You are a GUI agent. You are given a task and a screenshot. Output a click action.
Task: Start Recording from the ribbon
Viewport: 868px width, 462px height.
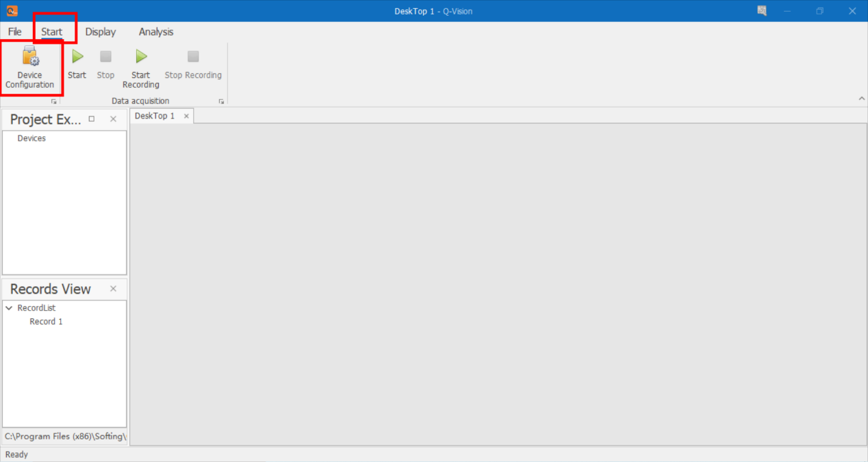[141, 68]
